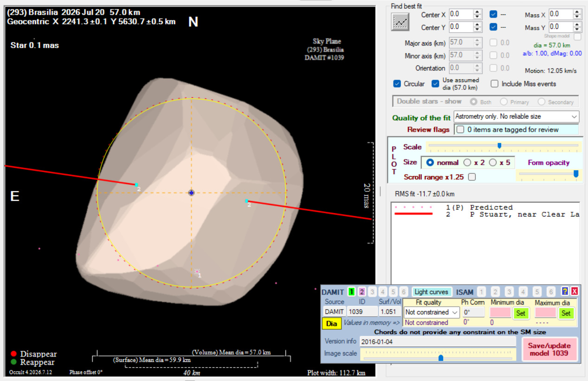The image size is (588, 381).
Task: Click Set next to Maximum dia
Action: [566, 313]
